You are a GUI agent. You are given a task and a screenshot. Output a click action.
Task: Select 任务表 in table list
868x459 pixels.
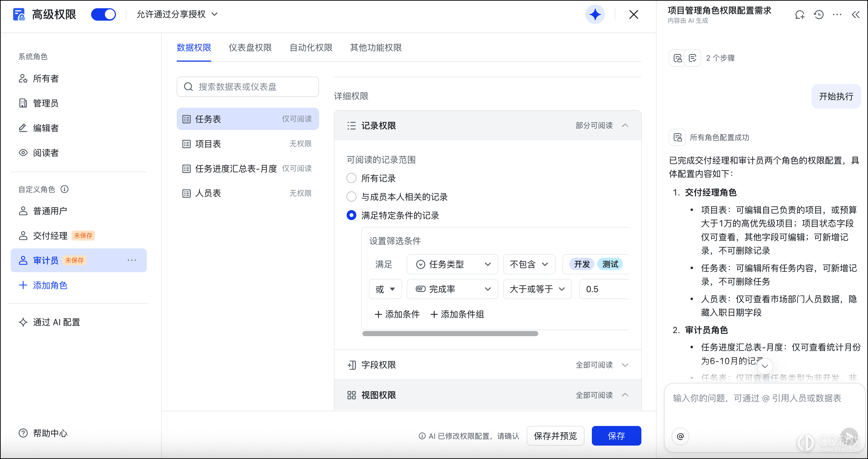click(x=248, y=119)
